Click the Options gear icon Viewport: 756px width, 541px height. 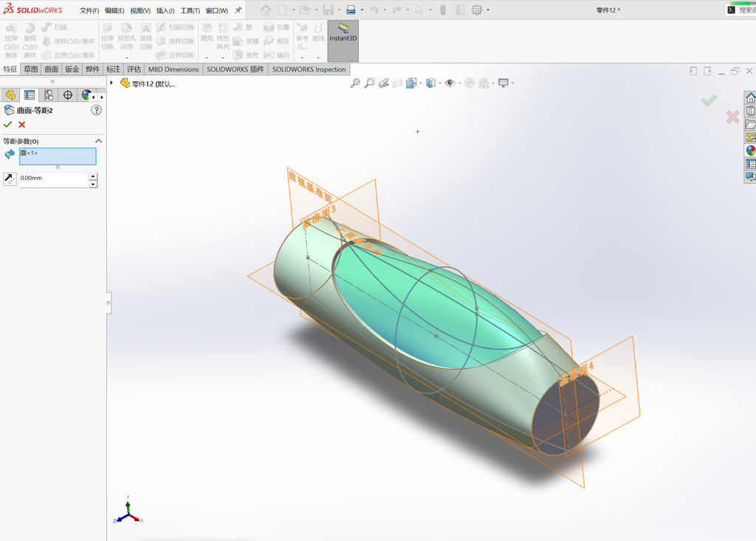[x=477, y=10]
